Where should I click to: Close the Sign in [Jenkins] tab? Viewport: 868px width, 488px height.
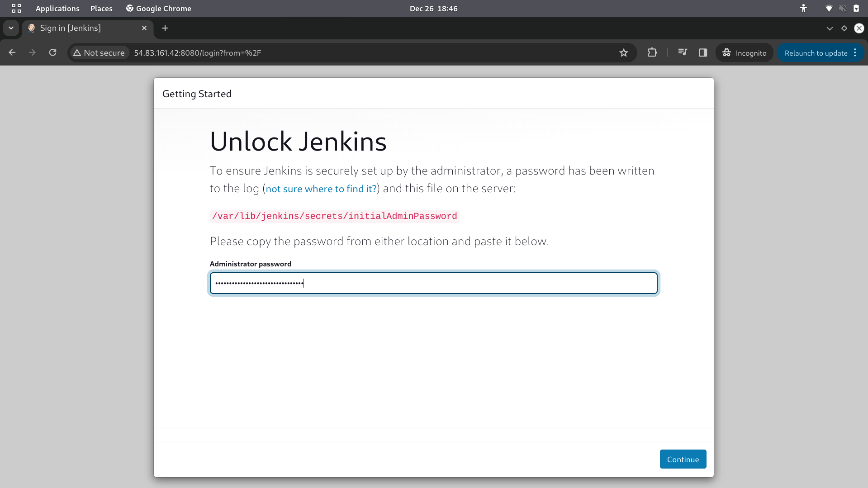[144, 28]
